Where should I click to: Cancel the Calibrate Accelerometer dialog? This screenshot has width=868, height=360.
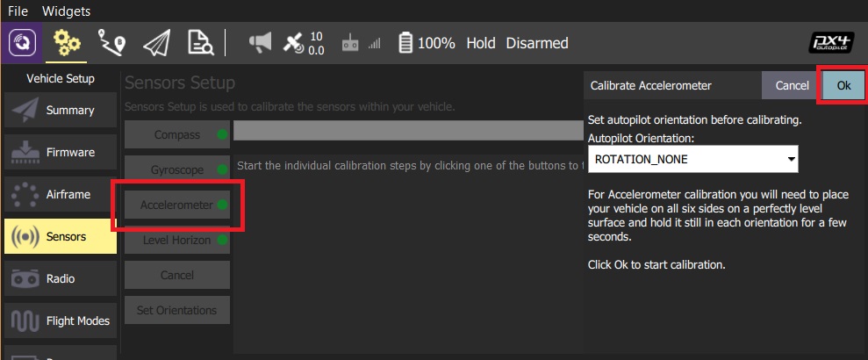(x=792, y=86)
